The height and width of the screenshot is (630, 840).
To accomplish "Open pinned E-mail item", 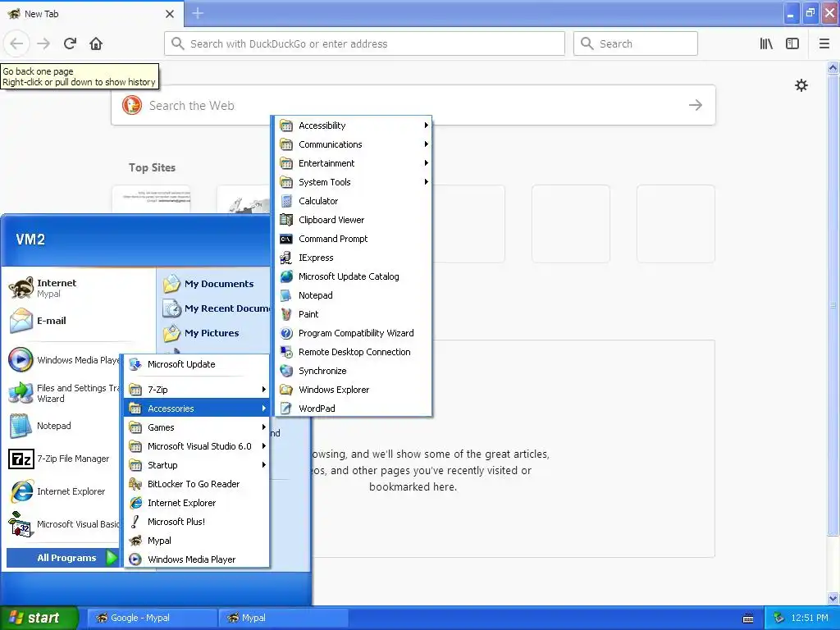I will [80, 321].
